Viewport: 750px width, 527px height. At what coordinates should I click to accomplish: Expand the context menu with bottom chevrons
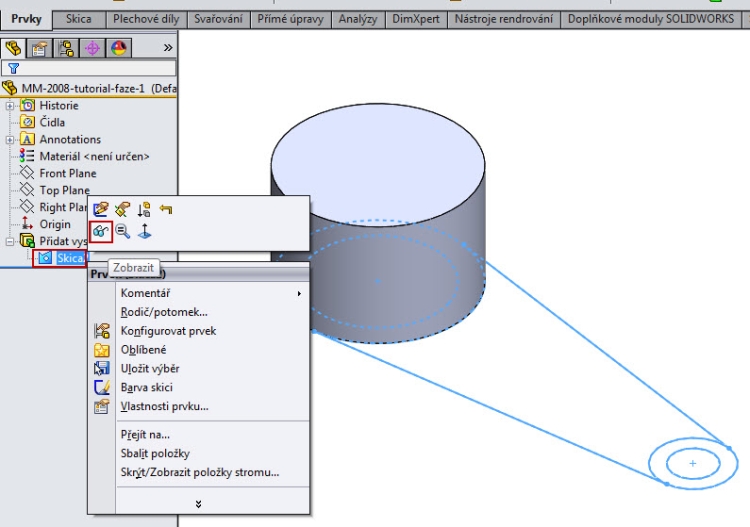coord(198,504)
